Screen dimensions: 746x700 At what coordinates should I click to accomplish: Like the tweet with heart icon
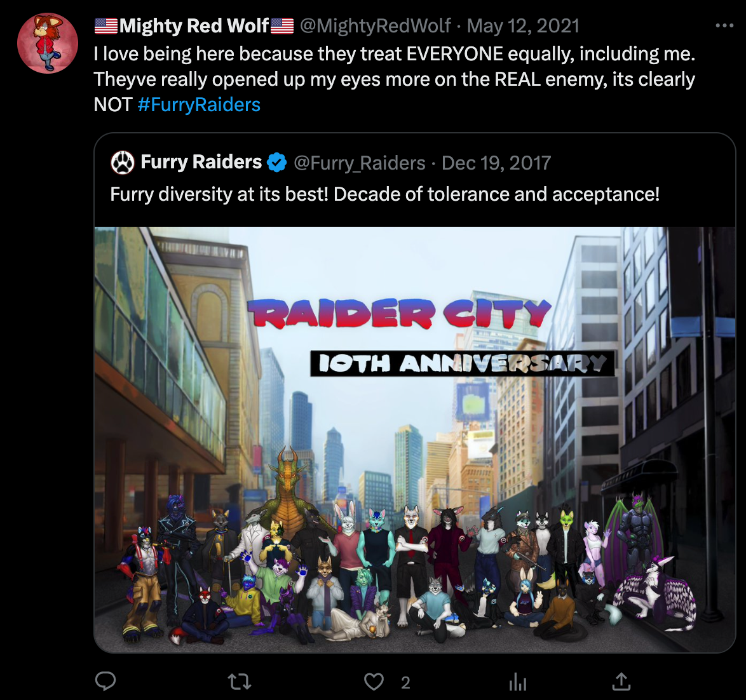(x=374, y=682)
